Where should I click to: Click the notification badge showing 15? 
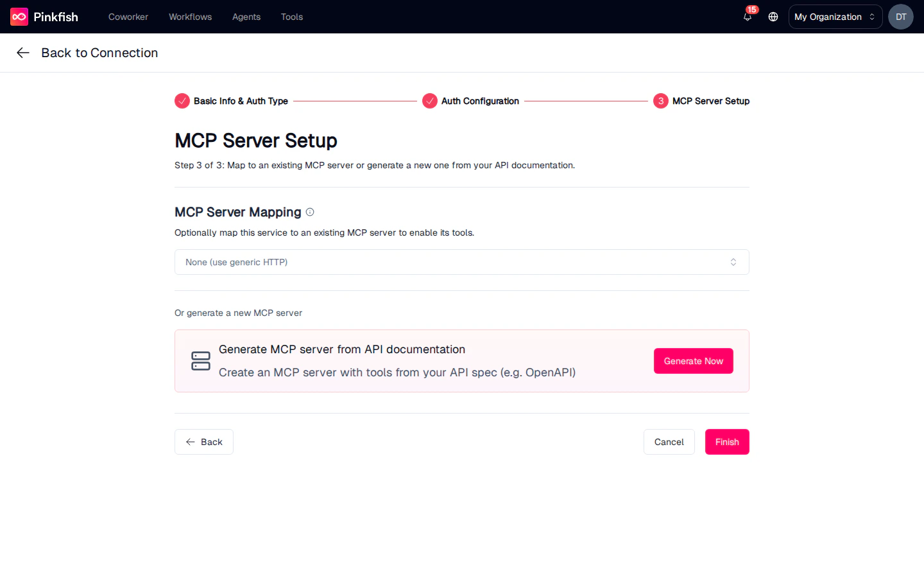[751, 10]
